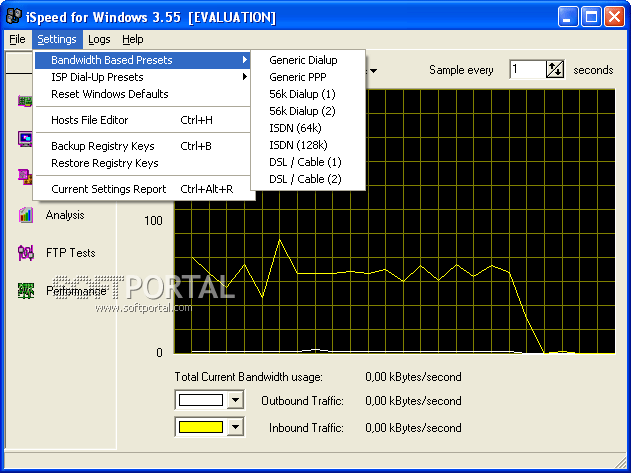The height and width of the screenshot is (474, 632).
Task: Click the Performance label in the sidebar
Action: point(76,291)
